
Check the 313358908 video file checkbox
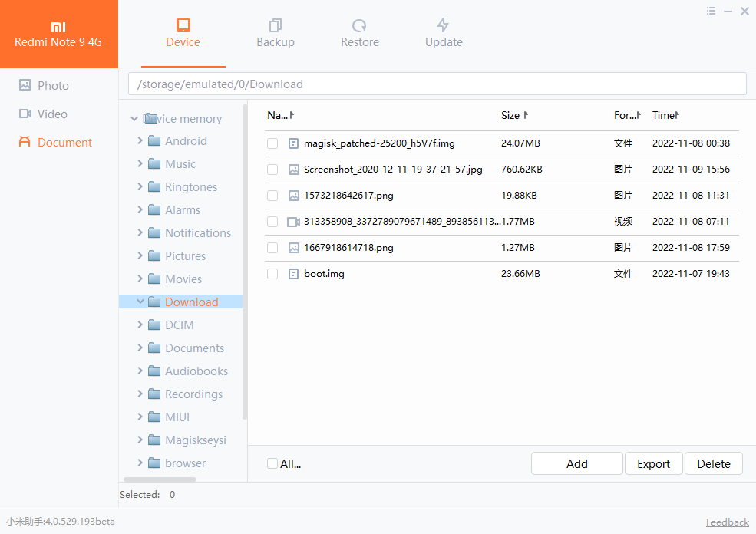tap(272, 222)
